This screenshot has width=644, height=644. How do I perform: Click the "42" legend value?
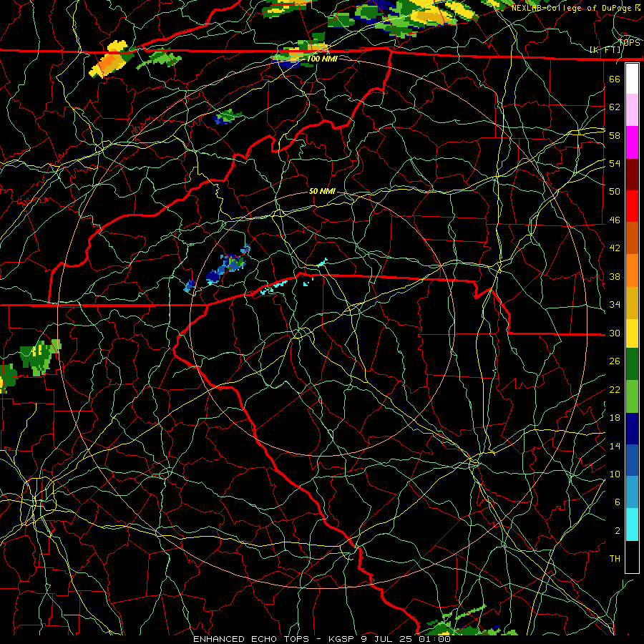click(615, 248)
